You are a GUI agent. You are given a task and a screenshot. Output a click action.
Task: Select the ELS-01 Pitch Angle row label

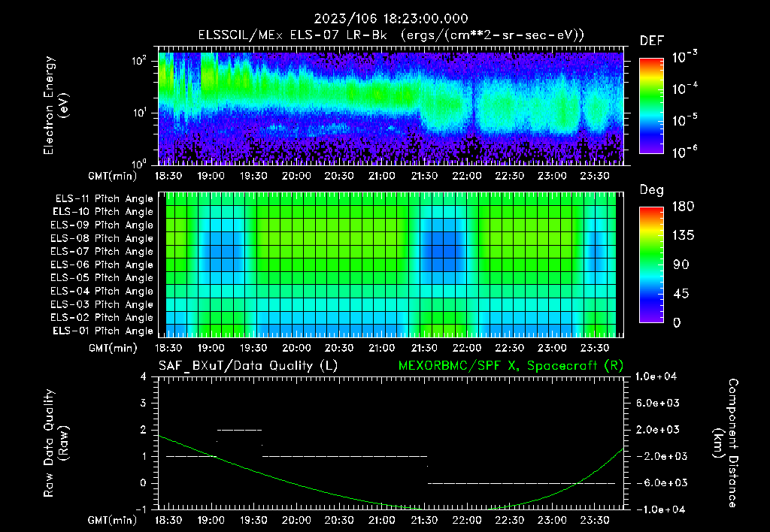click(x=103, y=331)
